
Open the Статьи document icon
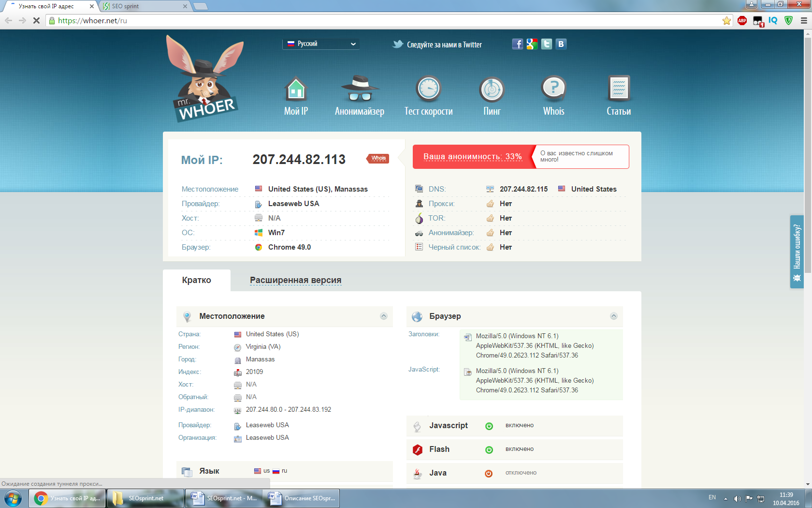click(619, 89)
